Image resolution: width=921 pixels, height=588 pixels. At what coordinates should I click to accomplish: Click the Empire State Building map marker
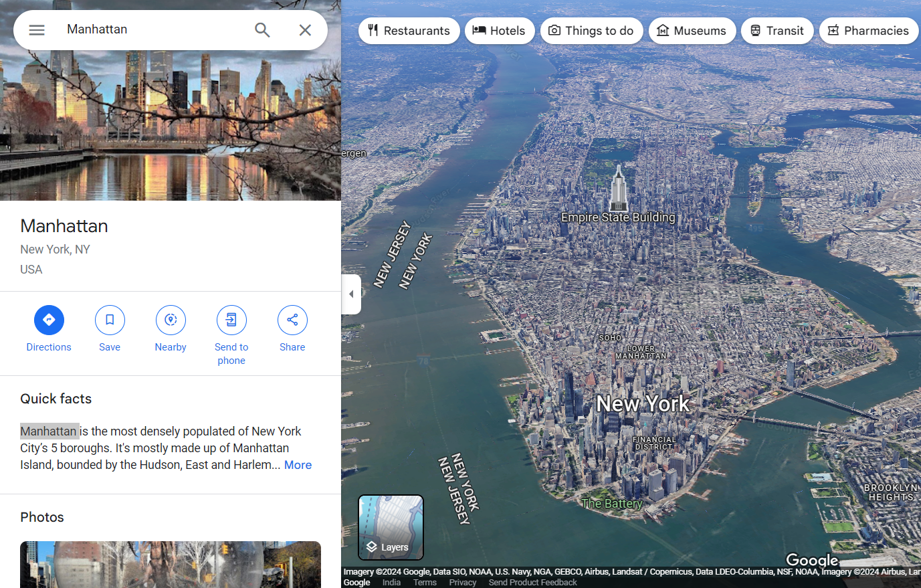pyautogui.click(x=619, y=188)
